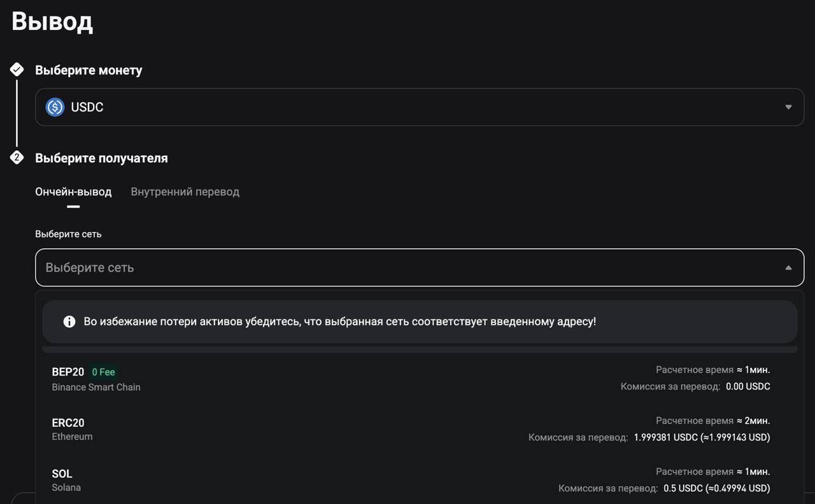
Task: Switch to the Внутренний перевод tab
Action: click(x=185, y=192)
